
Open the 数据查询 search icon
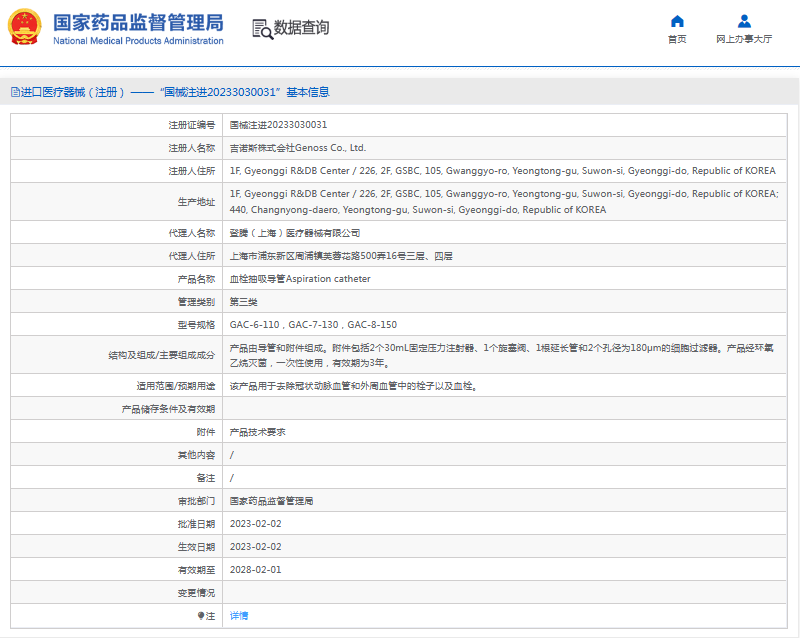click(x=262, y=29)
